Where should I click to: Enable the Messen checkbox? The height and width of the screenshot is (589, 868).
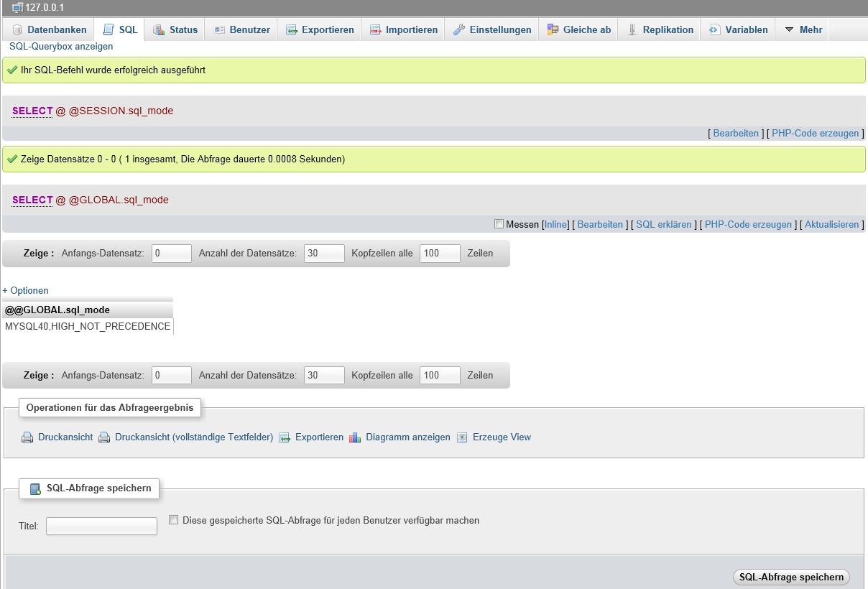click(499, 224)
